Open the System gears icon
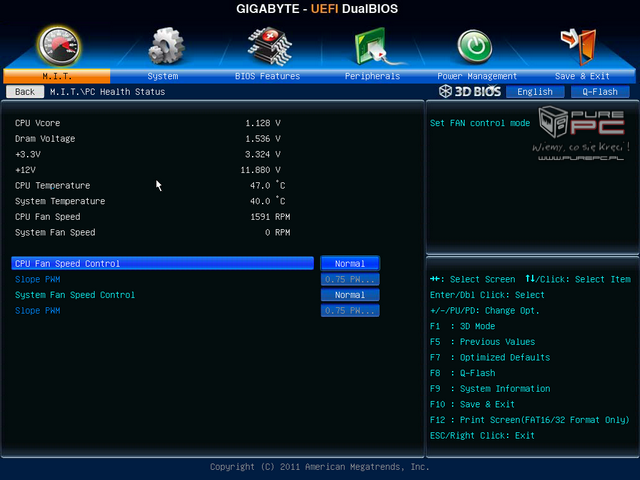Screen dimensions: 640x480 (166, 46)
